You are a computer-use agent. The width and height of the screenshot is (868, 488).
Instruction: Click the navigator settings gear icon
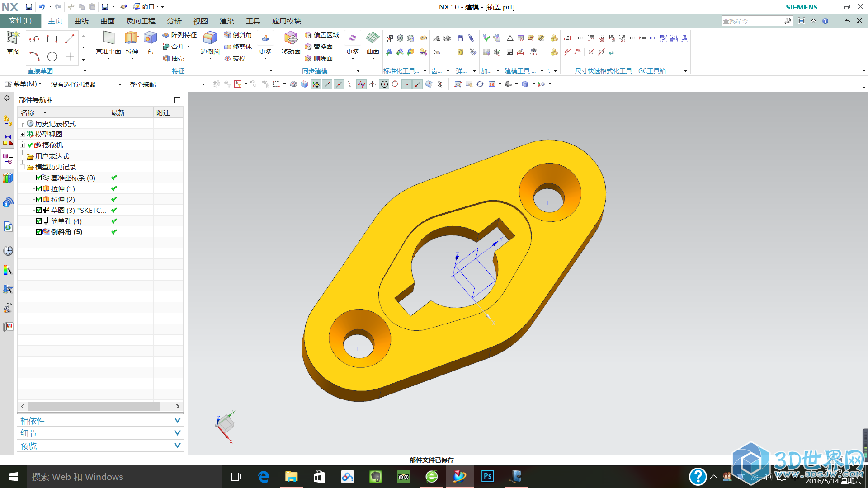7,98
